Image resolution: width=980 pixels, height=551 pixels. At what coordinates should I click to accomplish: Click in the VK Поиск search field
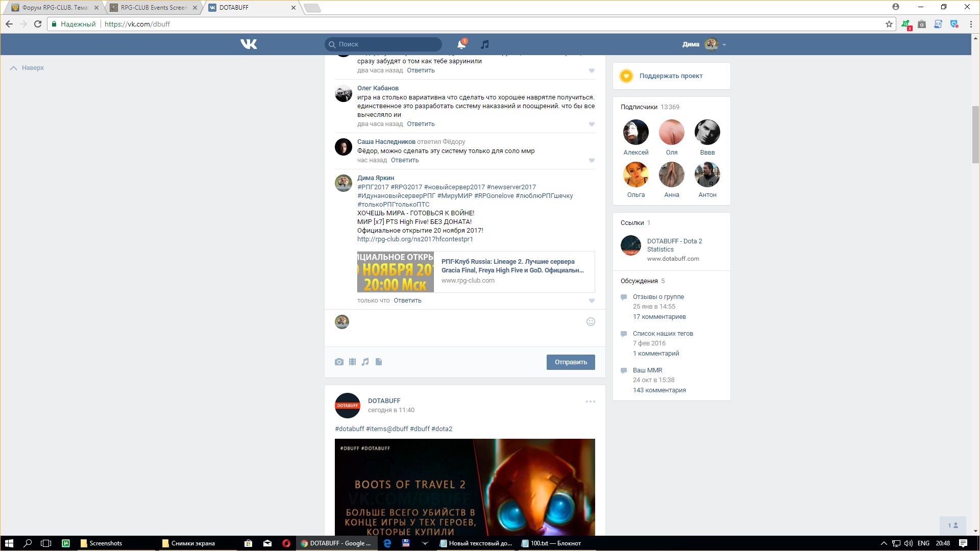click(x=388, y=44)
